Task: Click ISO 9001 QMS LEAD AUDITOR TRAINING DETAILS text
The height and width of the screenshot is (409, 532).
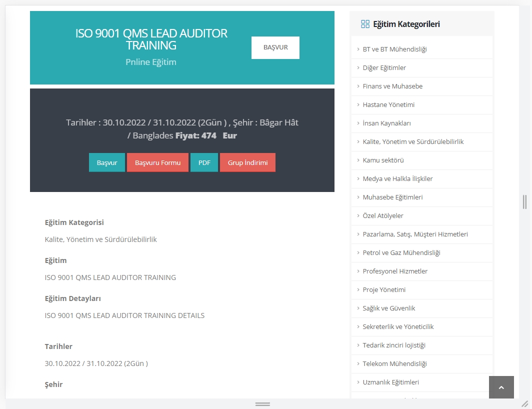Action: click(124, 315)
